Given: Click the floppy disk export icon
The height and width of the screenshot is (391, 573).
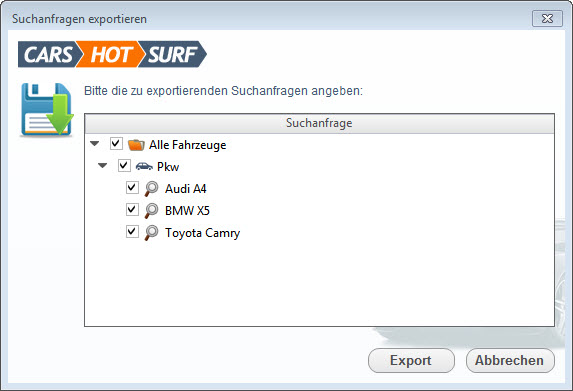Looking at the screenshot, I should [47, 110].
